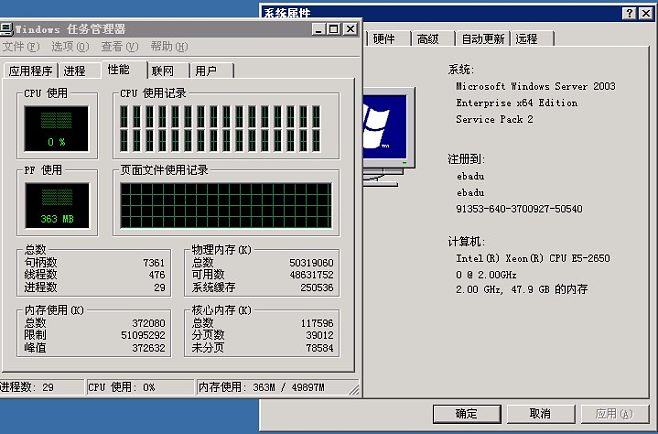Click the PF usage gauge showing 363 MB
This screenshot has height=434, width=658.
point(57,206)
